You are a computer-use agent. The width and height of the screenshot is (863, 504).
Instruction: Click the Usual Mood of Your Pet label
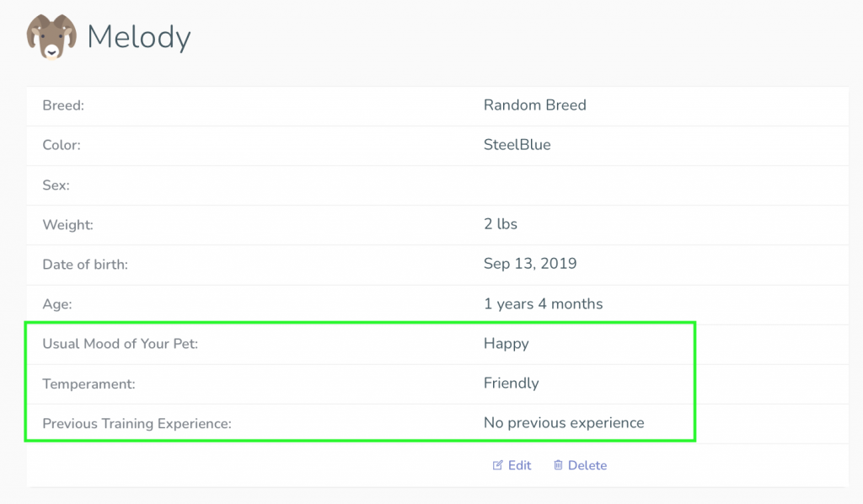coord(120,344)
